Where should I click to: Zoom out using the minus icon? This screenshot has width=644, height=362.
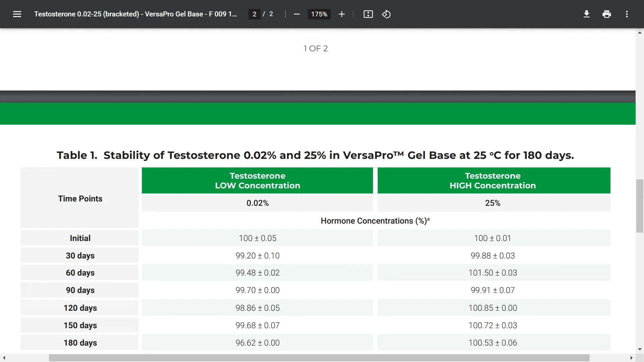[x=297, y=14]
